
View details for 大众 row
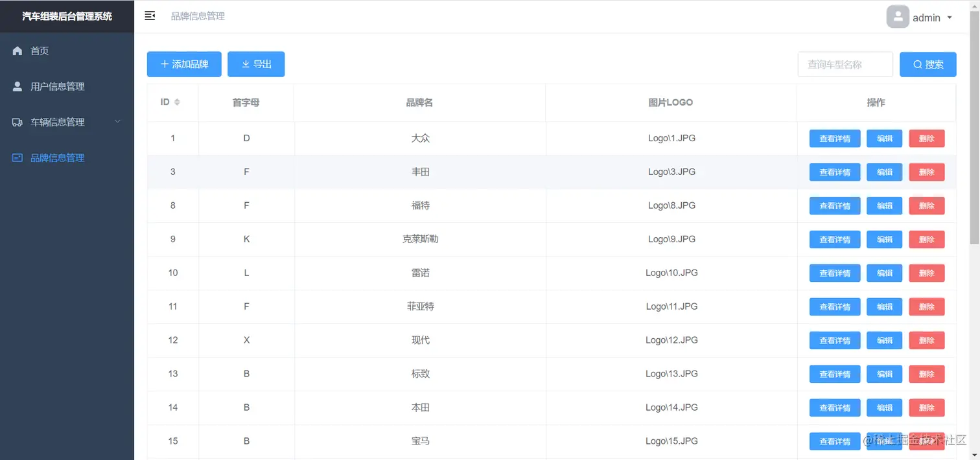pyautogui.click(x=835, y=139)
